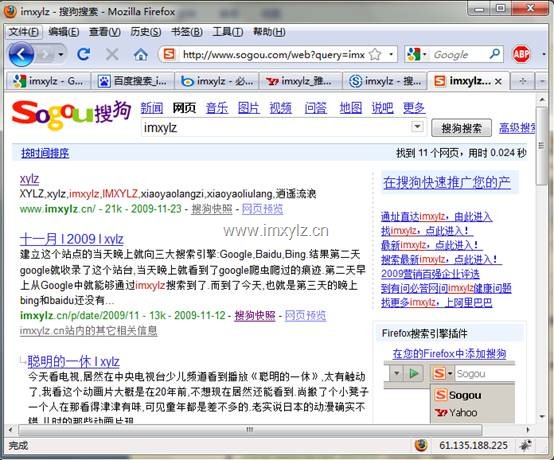
Task: Click the horizontal scrollbar right arrow
Action: 528,430
